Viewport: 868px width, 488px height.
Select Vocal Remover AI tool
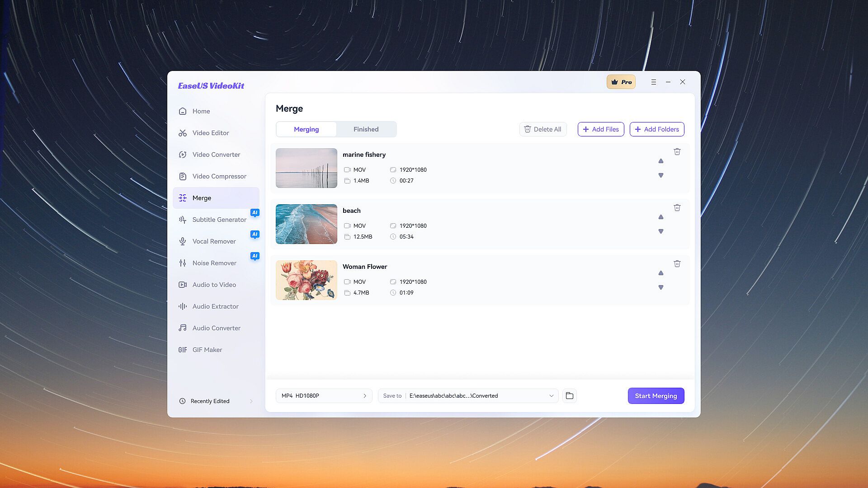[214, 241]
